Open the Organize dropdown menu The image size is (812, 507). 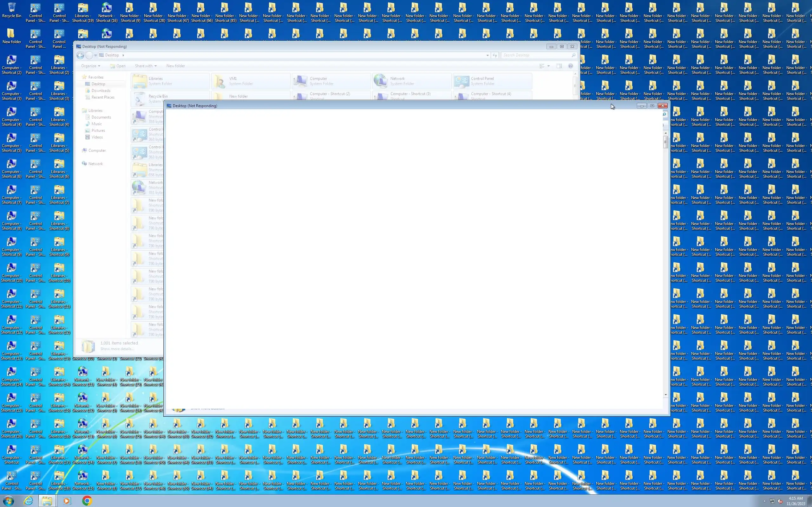coord(91,66)
